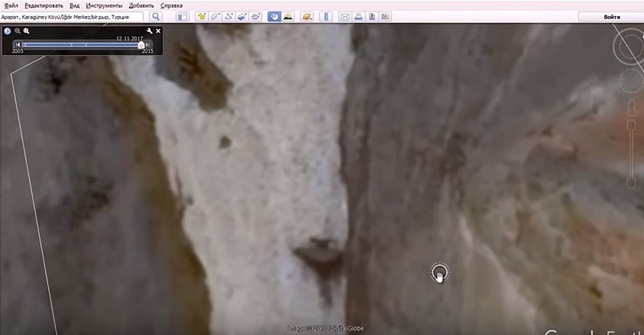Screen dimensions: 644x335
Task: Open planet switcher dropdown
Action: coord(306,17)
